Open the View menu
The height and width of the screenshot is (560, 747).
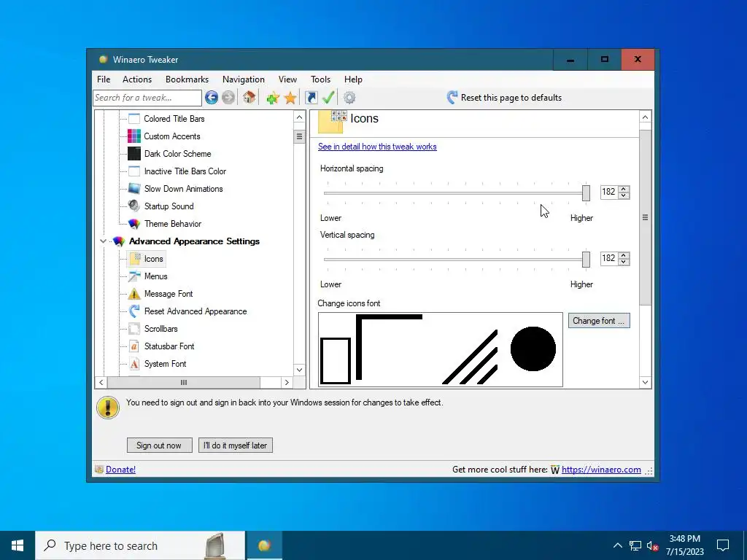287,79
